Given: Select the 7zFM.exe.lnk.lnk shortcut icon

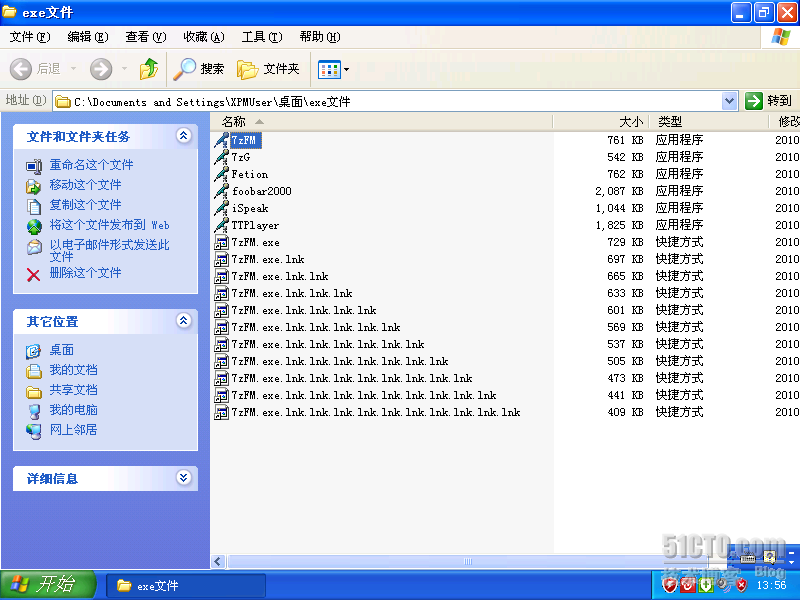Looking at the screenshot, I should (x=221, y=276).
